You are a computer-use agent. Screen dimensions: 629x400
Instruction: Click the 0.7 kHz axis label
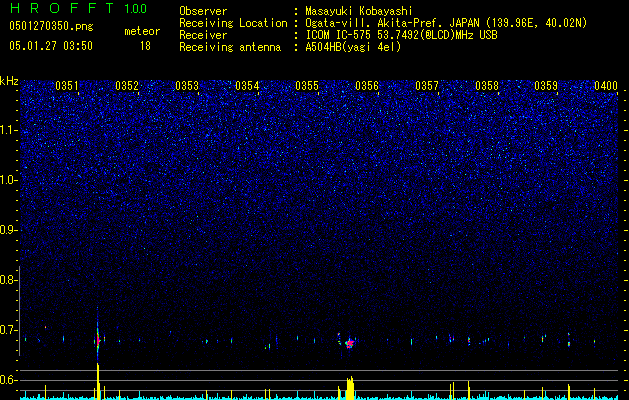(x=8, y=330)
